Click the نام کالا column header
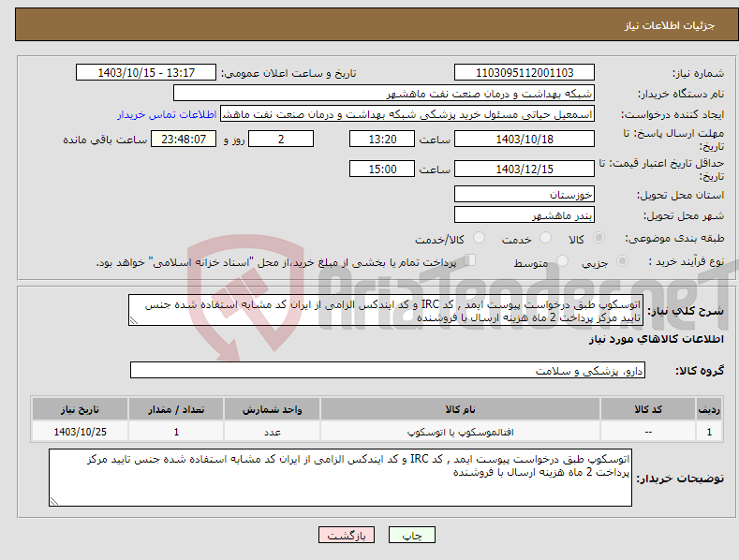Screen dimensions: 739x560 tap(460, 409)
